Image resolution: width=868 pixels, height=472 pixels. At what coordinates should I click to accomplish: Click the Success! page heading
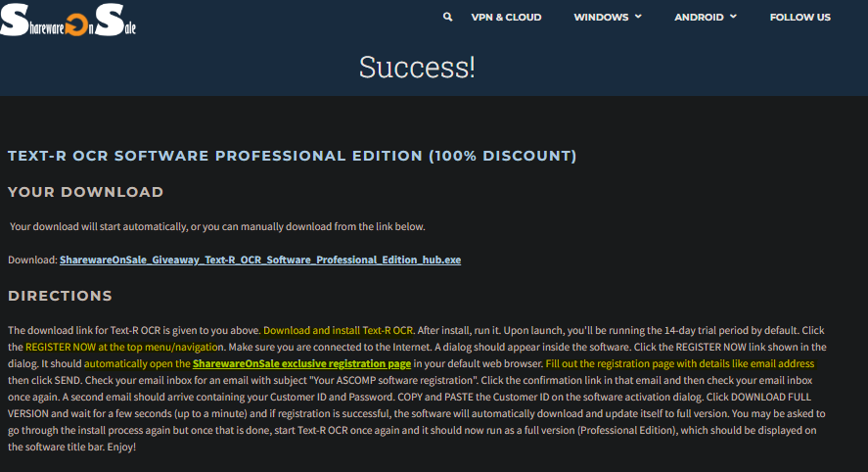click(x=417, y=67)
